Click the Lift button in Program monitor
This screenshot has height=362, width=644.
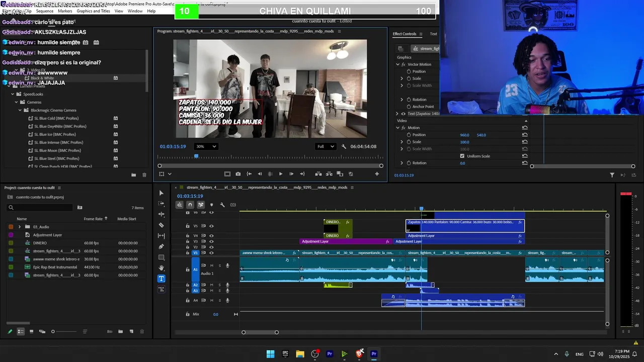pos(318,174)
